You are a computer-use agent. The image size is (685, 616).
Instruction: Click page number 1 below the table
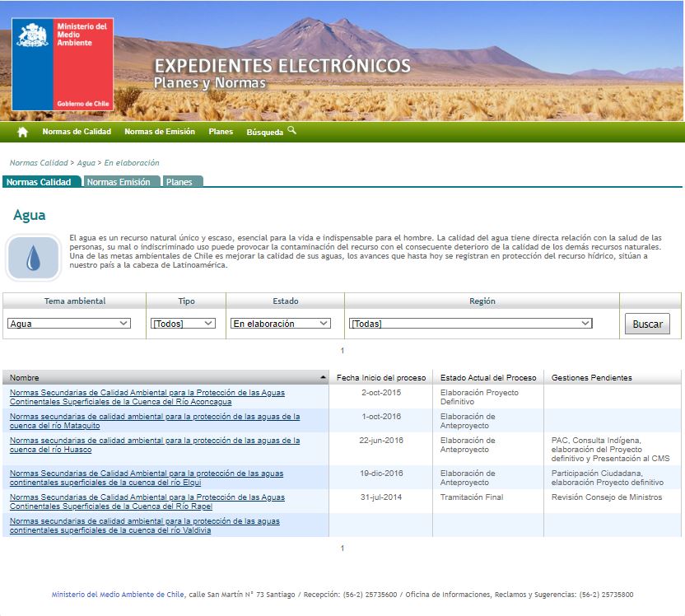(342, 548)
